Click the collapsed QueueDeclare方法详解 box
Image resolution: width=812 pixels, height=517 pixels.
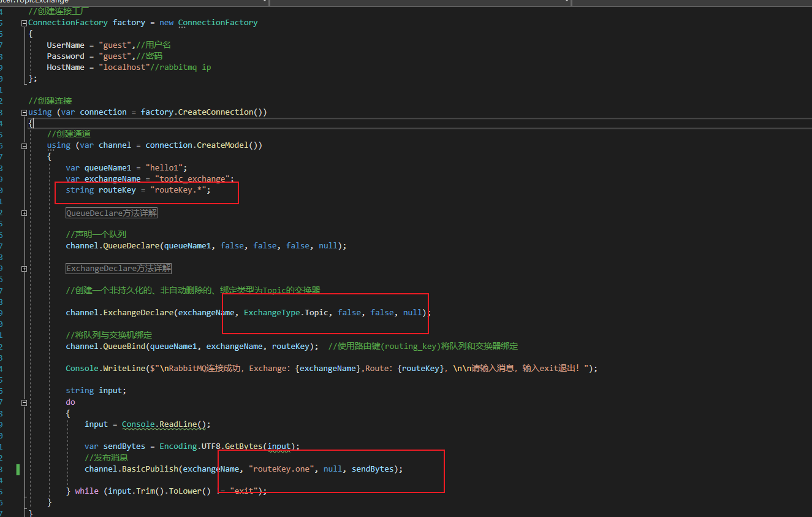coord(112,213)
